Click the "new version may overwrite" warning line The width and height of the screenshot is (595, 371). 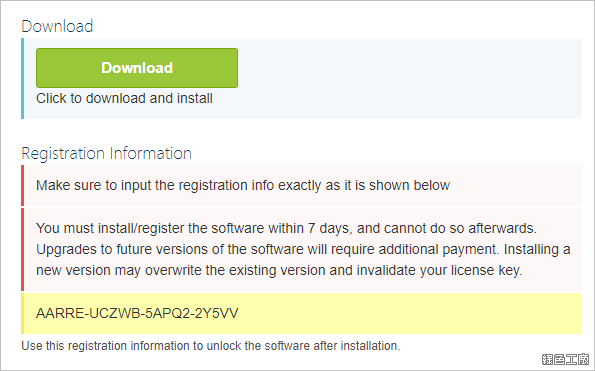pyautogui.click(x=279, y=270)
